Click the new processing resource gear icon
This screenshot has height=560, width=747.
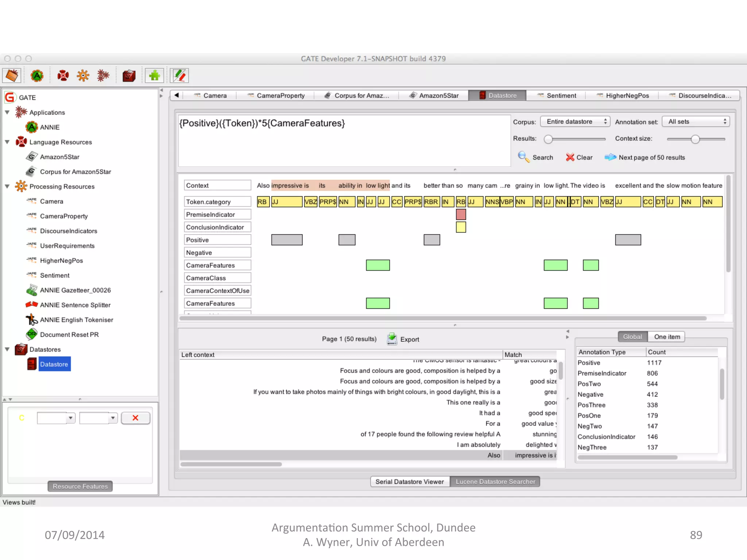click(x=83, y=76)
